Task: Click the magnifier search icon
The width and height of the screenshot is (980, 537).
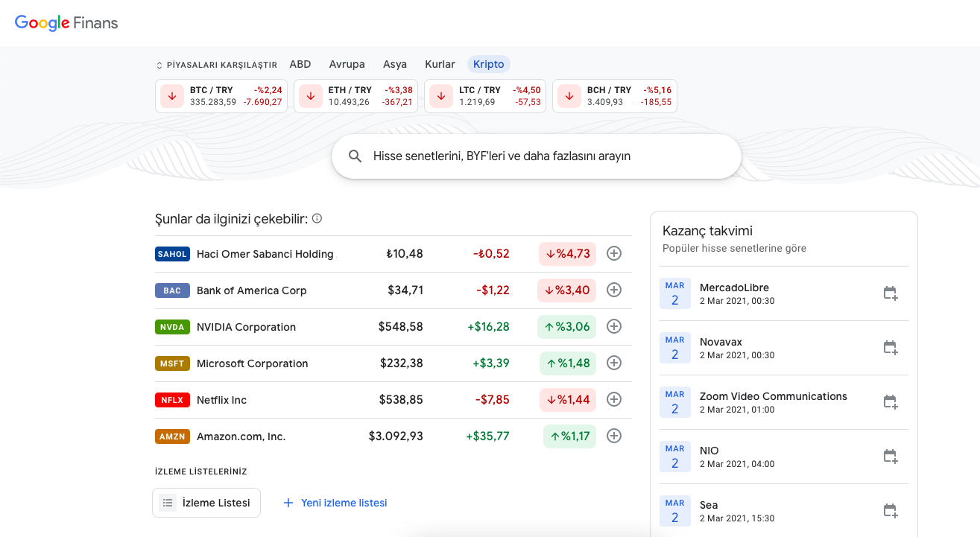Action: 356,156
